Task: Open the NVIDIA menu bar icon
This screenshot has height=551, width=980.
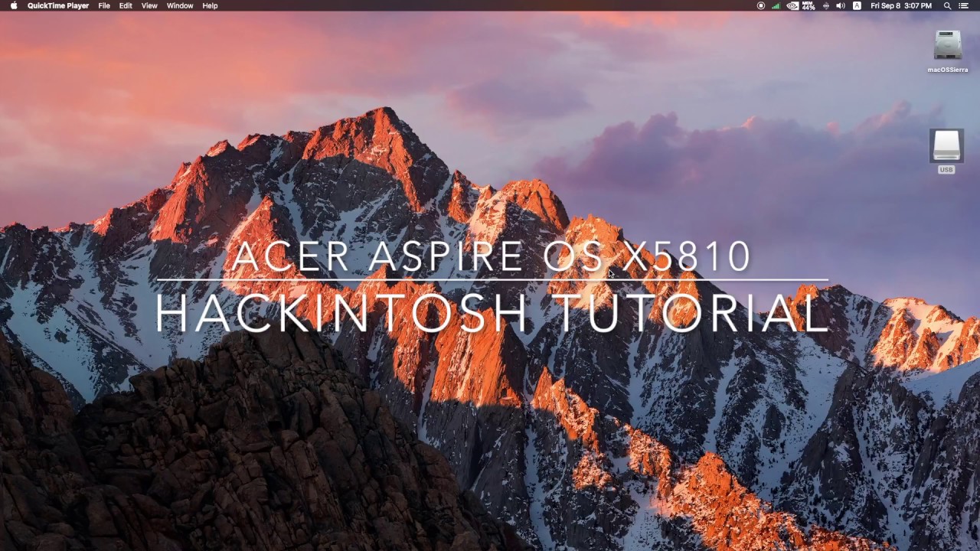Action: pyautogui.click(x=792, y=5)
